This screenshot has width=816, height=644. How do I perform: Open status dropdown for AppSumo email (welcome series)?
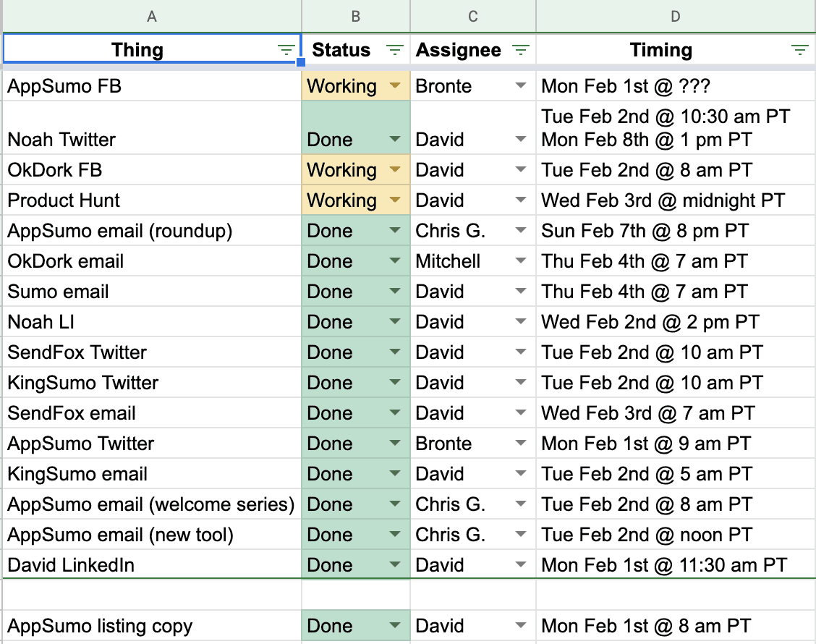click(395, 504)
